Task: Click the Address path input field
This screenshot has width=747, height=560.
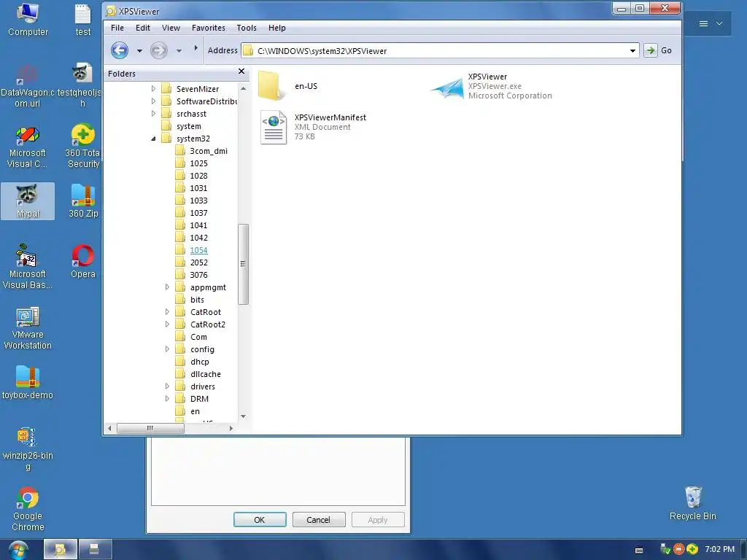Action: tap(438, 50)
